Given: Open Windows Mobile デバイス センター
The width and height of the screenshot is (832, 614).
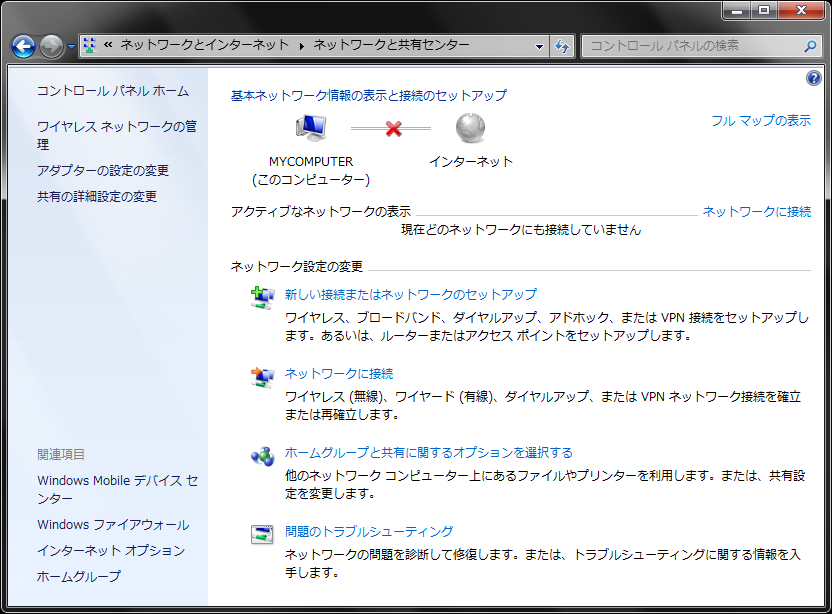Looking at the screenshot, I should (118, 489).
